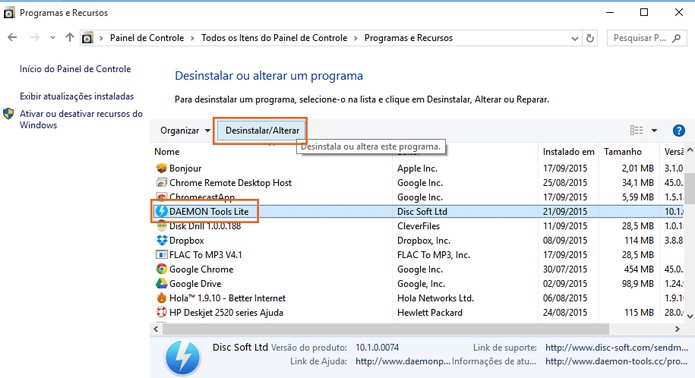Select FLAC To MP3 V4.1 name
The image size is (695, 378).
coord(206,255)
